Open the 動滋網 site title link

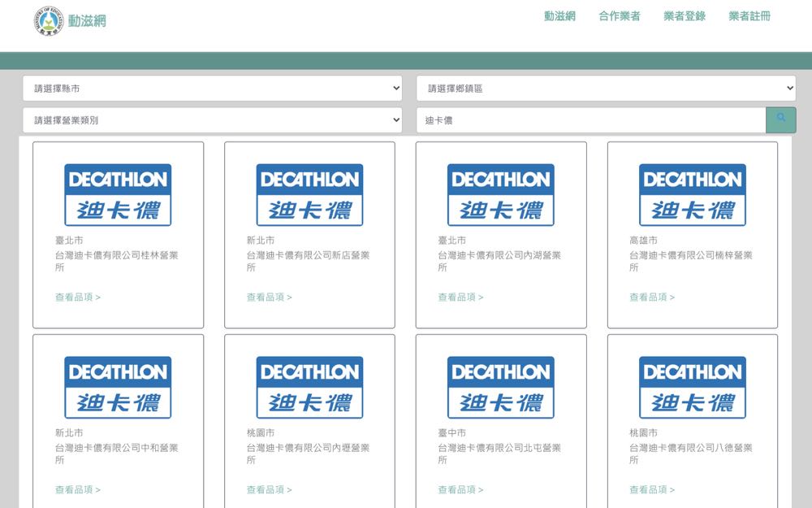pos(87,21)
